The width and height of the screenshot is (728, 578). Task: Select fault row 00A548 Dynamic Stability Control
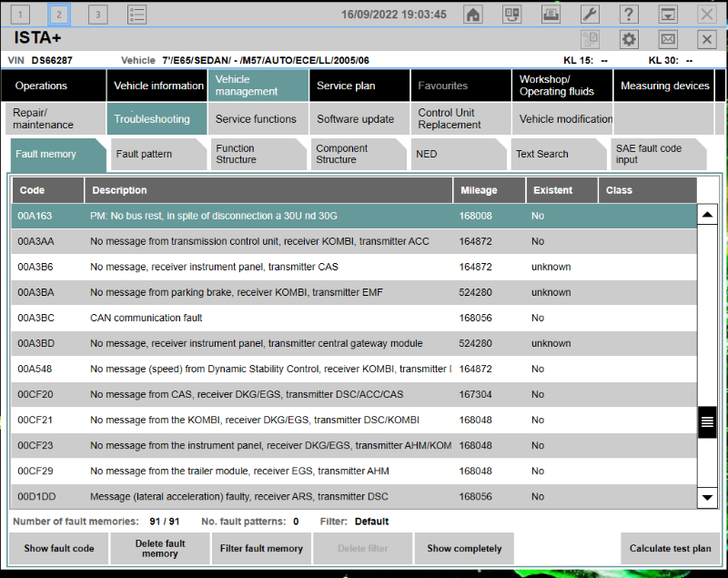click(x=354, y=369)
